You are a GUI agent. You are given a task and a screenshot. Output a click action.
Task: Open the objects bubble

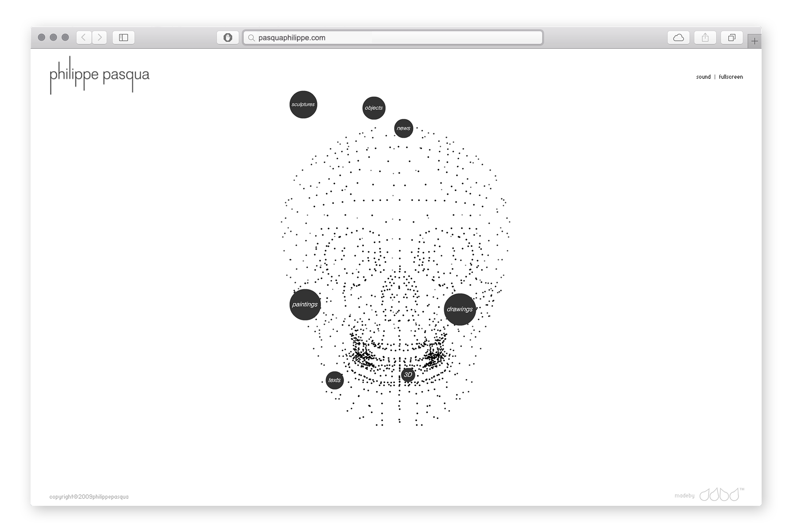pyautogui.click(x=374, y=108)
